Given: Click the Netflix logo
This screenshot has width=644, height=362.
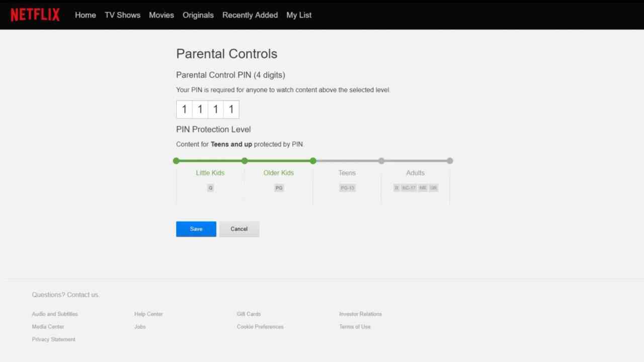Looking at the screenshot, I should 35,15.
